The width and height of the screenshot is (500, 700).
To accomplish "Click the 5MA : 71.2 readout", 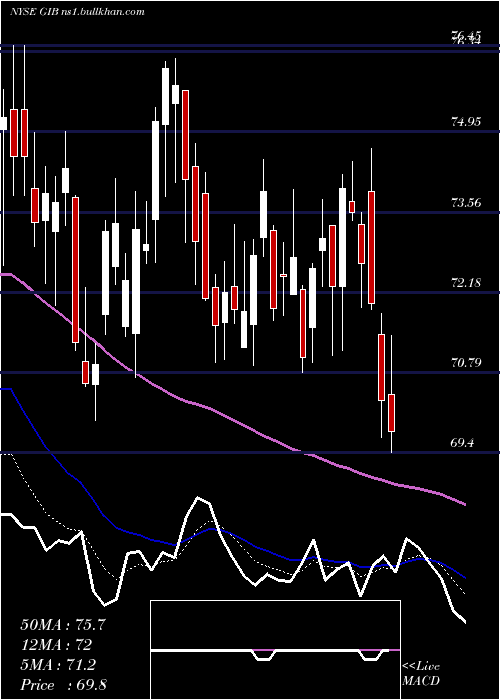I will tap(58, 665).
